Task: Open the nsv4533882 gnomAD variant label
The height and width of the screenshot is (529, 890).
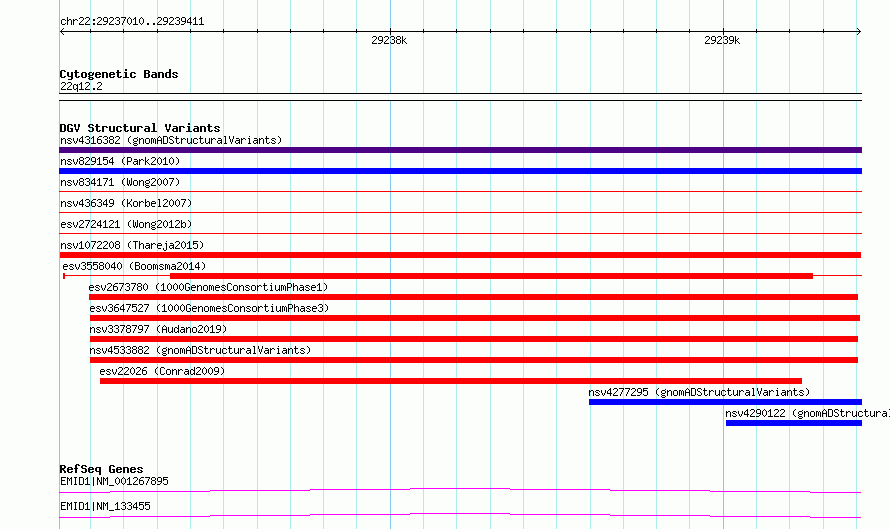Action: 200,350
